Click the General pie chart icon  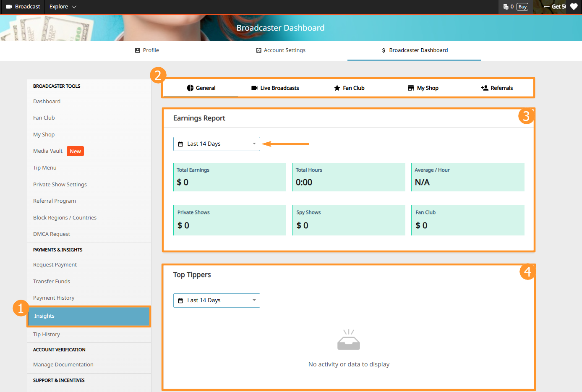[190, 88]
